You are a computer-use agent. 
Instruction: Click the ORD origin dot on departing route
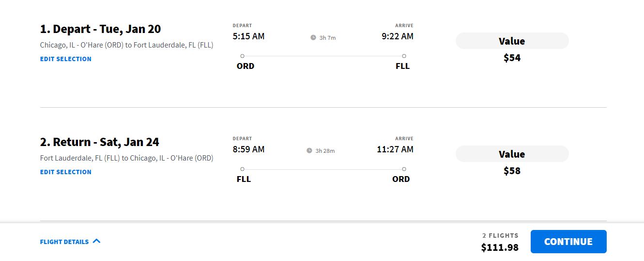pyautogui.click(x=243, y=56)
